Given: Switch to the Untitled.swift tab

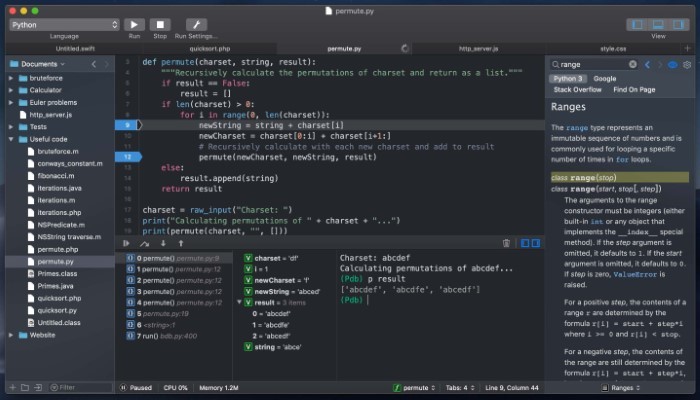Looking at the screenshot, I should [x=75, y=49].
